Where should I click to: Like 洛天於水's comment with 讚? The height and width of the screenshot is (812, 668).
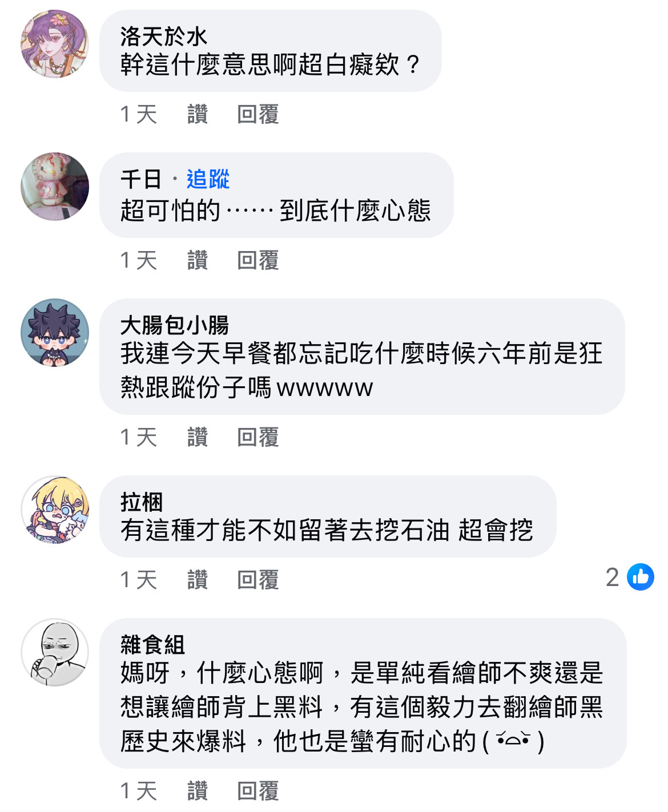[198, 114]
